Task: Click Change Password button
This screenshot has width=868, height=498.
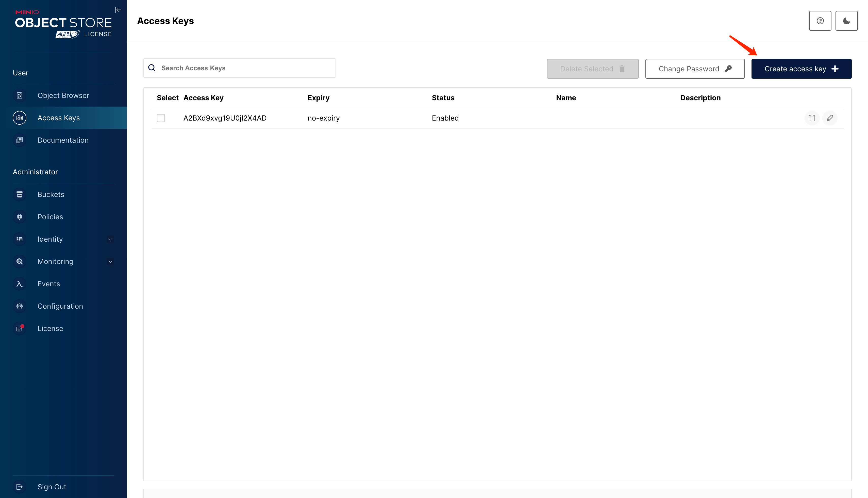Action: tap(695, 69)
